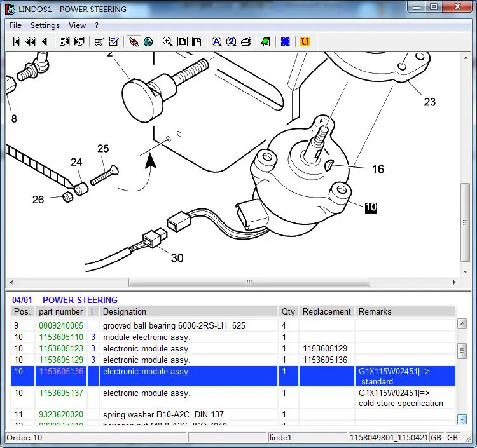Click callout number 25 in diagram
Viewport: 477px width, 448px height.
103,148
